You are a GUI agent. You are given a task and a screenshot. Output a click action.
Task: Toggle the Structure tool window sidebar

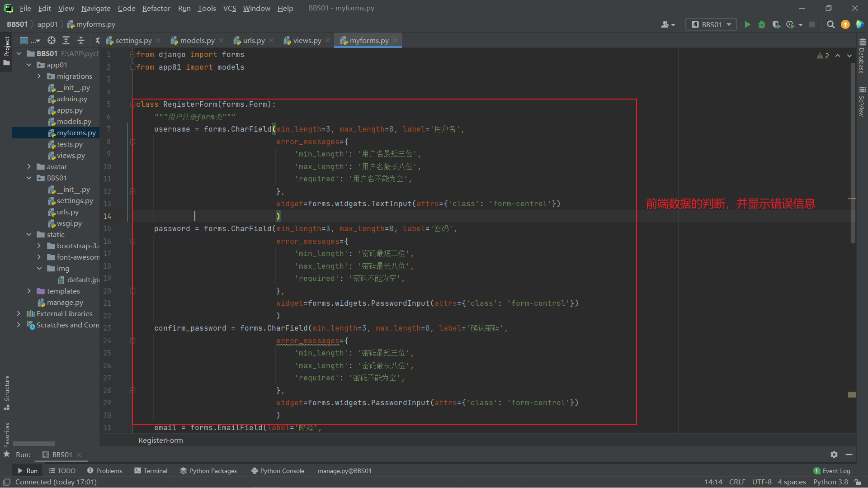tap(6, 392)
